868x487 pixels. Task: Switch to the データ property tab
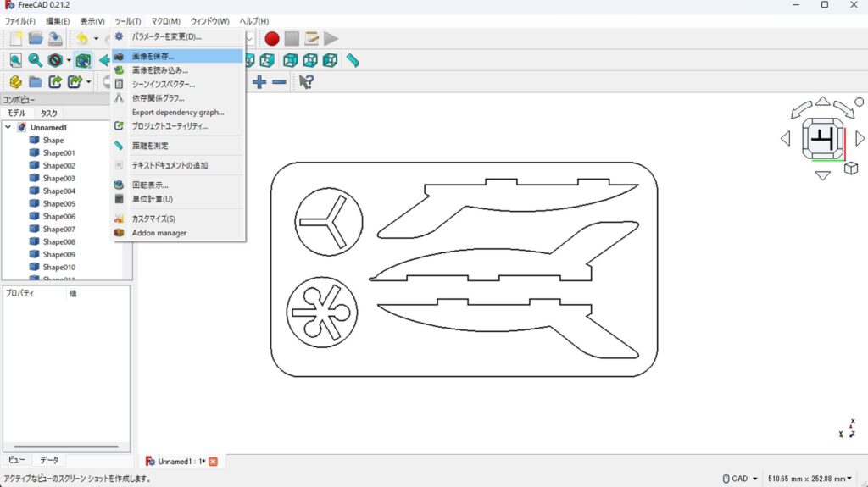coord(49,460)
